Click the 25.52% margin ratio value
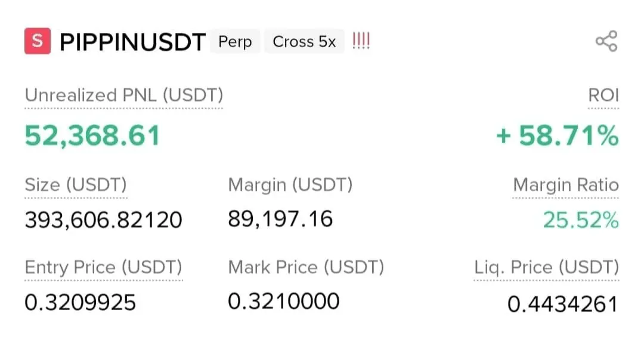The width and height of the screenshot is (644, 340). click(580, 220)
